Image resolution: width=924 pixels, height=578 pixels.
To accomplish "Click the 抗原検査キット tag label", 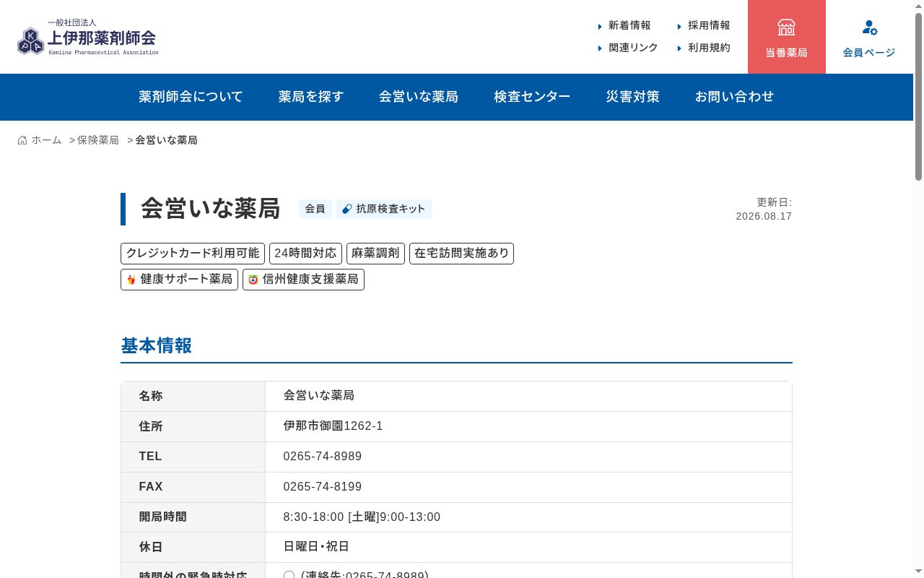I will (391, 209).
